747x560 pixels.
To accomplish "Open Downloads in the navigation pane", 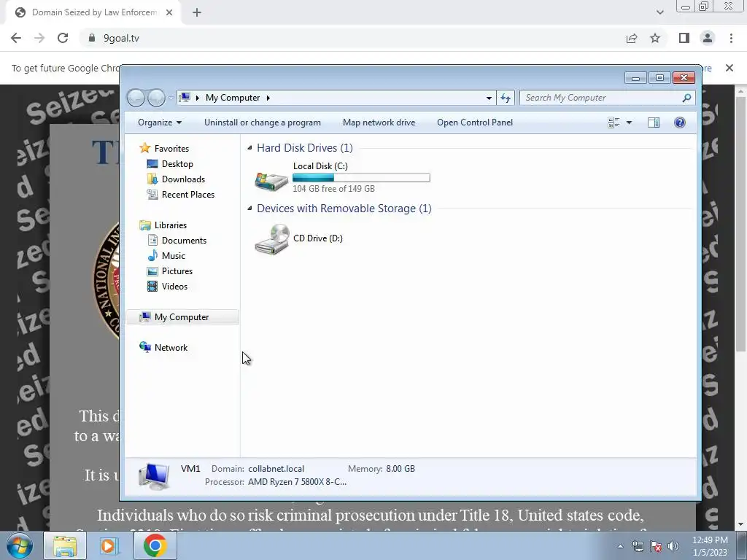I will point(183,179).
